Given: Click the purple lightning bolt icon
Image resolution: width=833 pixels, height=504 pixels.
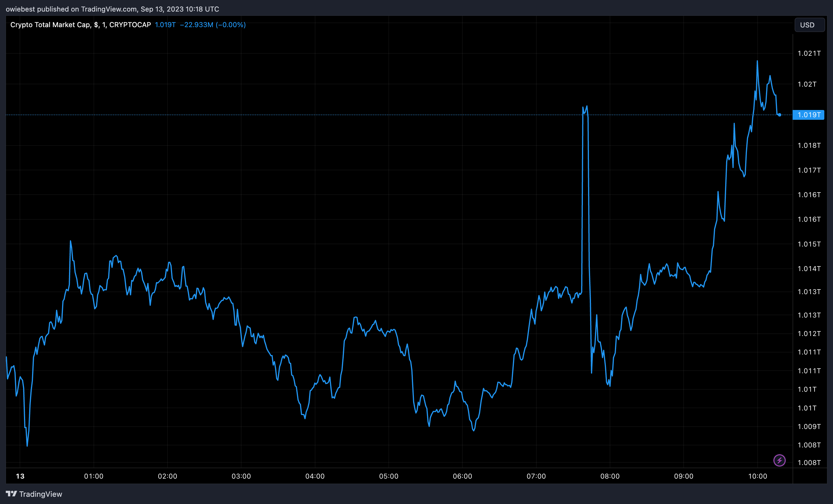Looking at the screenshot, I should point(779,460).
